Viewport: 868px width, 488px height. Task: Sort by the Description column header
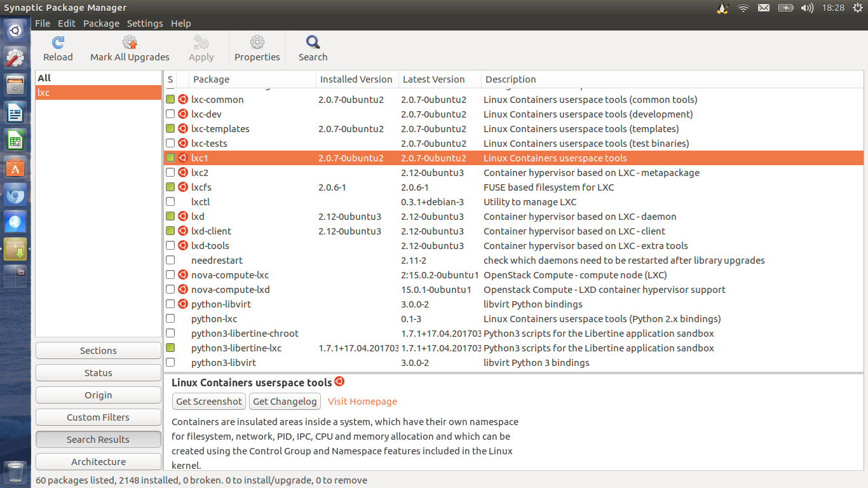click(672, 79)
